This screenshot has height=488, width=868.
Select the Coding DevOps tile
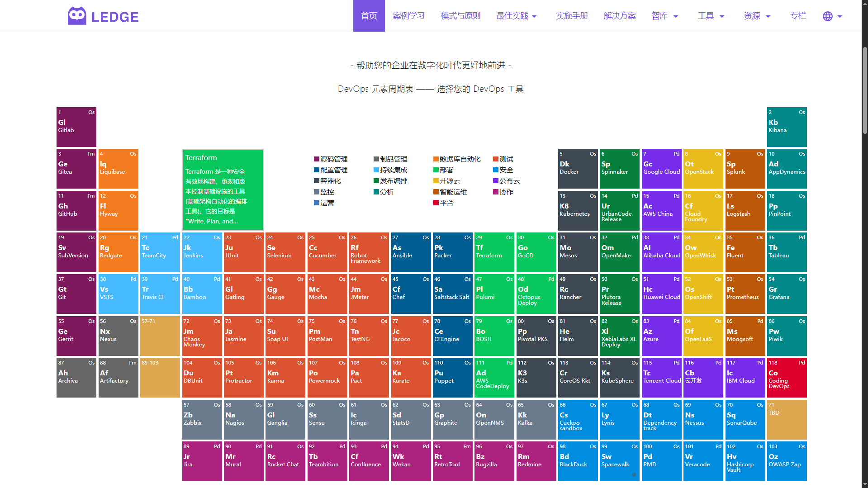pyautogui.click(x=787, y=378)
